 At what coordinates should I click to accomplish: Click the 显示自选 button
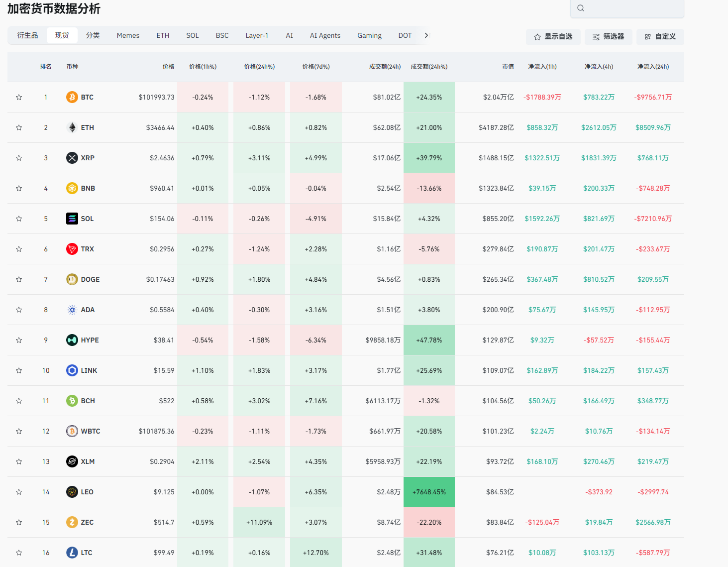553,36
